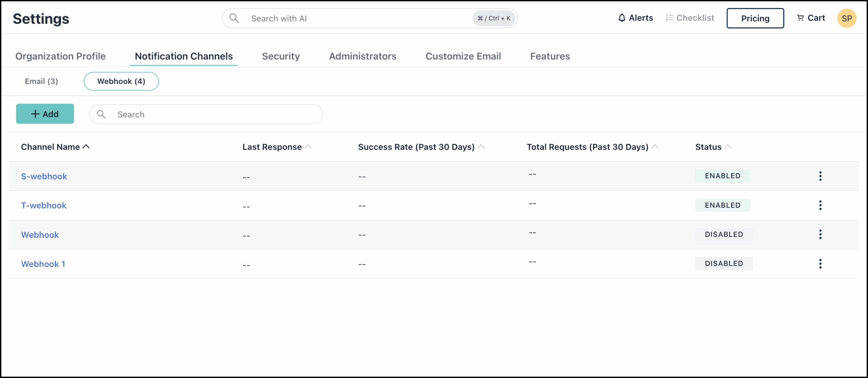Open the Alerts notifications bell
Image resolution: width=868 pixels, height=378 pixels.
click(x=635, y=18)
